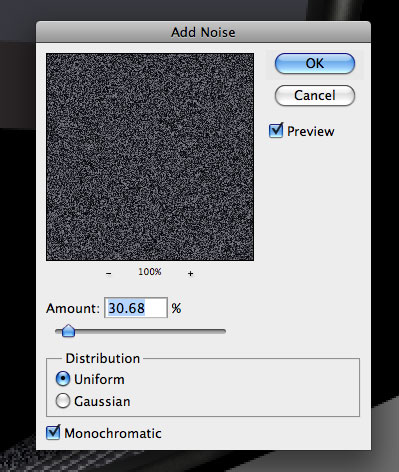Click the Amount percentage field
Screen dimensions: 399x472
click(x=136, y=308)
